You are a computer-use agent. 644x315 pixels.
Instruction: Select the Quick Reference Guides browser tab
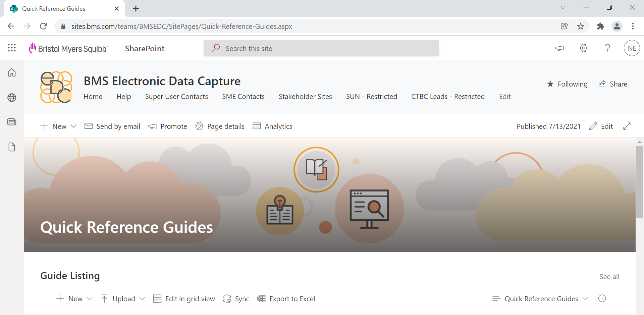[64, 9]
